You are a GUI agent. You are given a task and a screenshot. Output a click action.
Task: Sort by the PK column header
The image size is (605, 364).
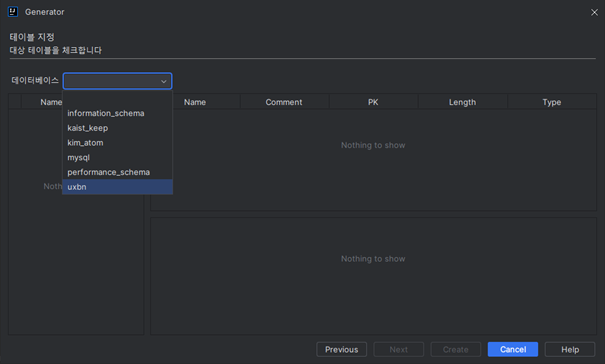pos(373,102)
